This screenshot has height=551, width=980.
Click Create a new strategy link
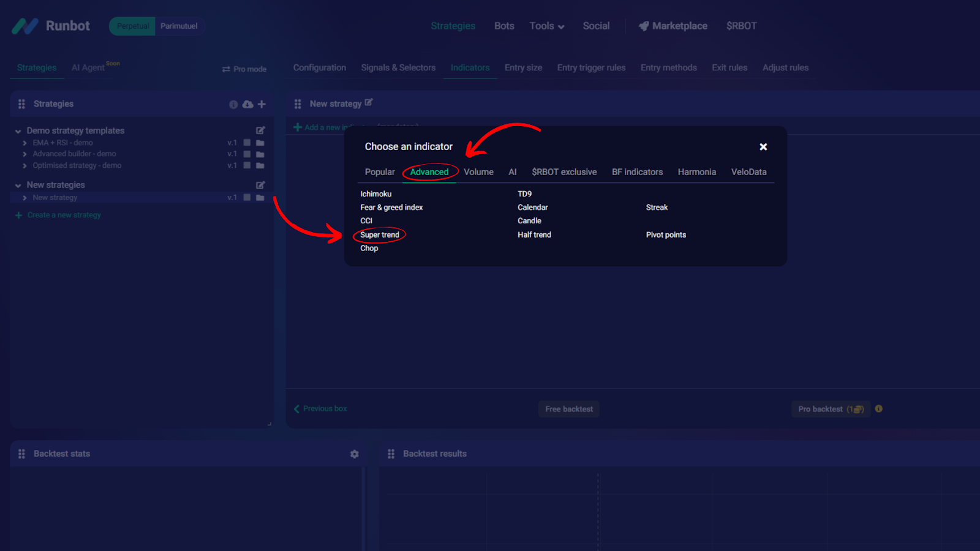(x=64, y=215)
